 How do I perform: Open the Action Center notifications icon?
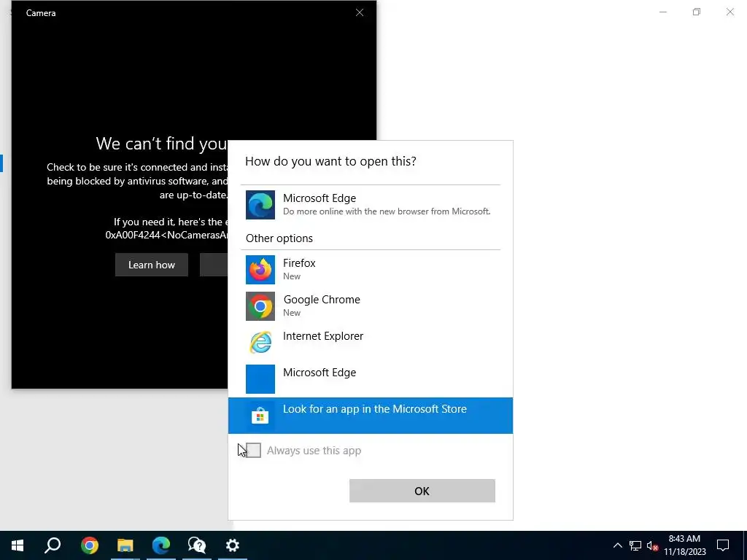[x=723, y=545]
